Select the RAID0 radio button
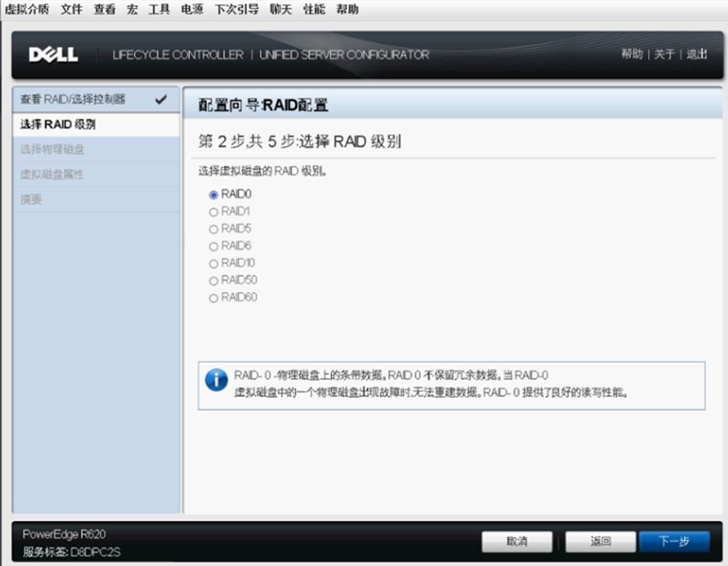This screenshot has width=728, height=566. pyautogui.click(x=213, y=195)
